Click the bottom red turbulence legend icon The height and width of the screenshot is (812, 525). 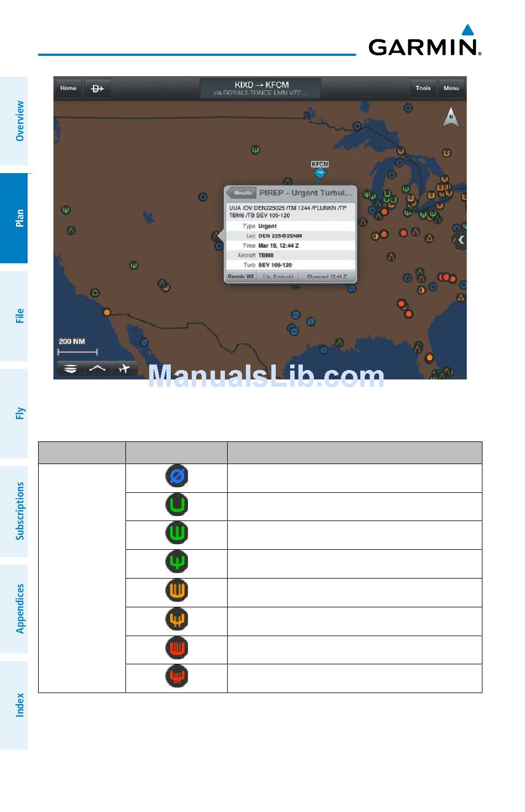[x=177, y=676]
